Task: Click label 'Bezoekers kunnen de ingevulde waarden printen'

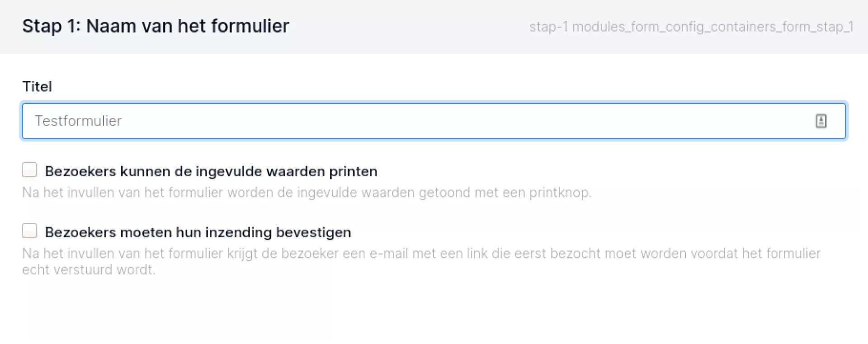Action: (211, 171)
